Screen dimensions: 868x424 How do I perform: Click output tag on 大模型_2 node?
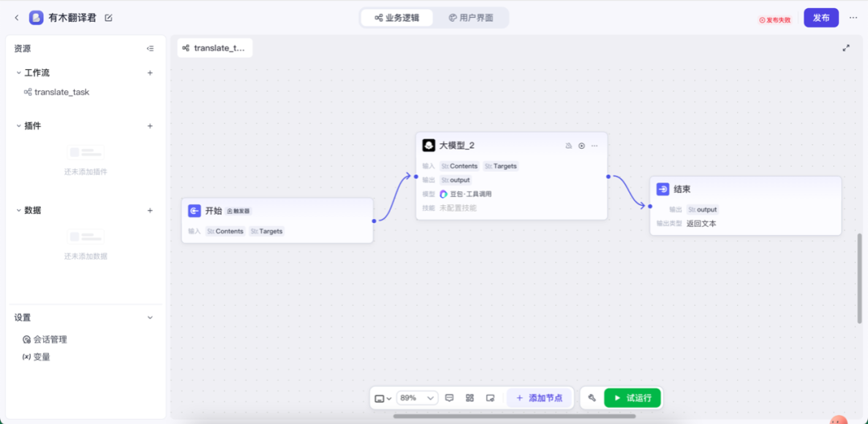pos(456,180)
